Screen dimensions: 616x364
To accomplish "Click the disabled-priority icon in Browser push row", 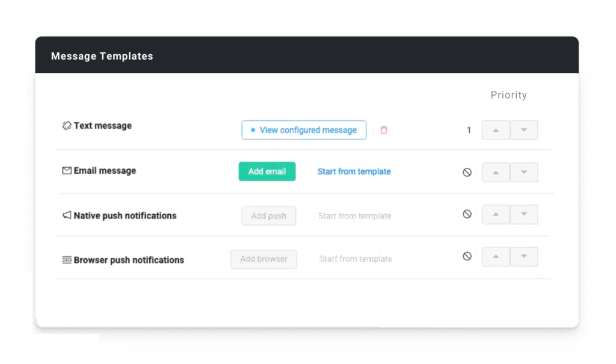I will [x=467, y=256].
